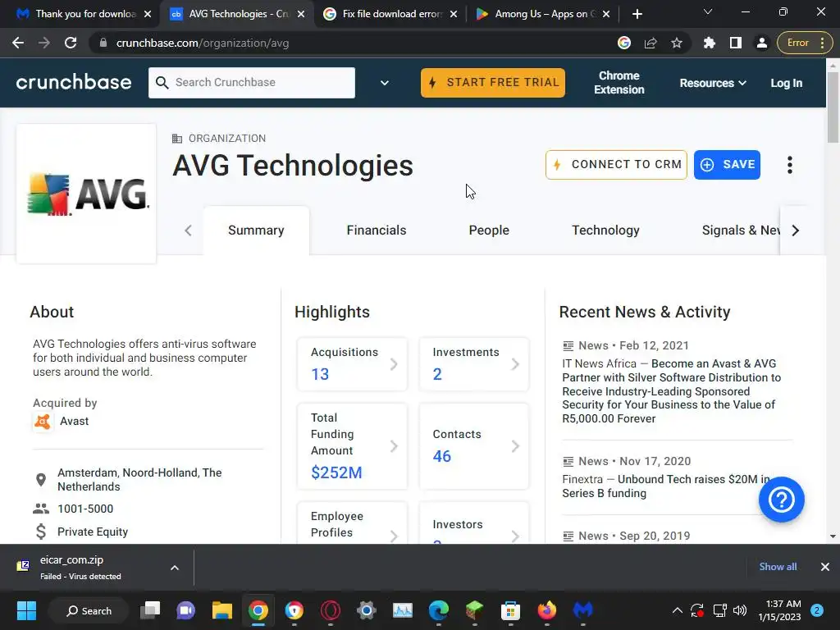The image size is (840, 630).
Task: Open the Windows Start menu
Action: click(26, 610)
